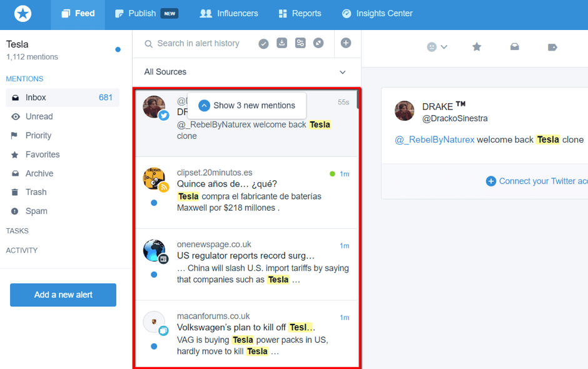Open the Publish tab
The image size is (588, 369).
click(146, 14)
